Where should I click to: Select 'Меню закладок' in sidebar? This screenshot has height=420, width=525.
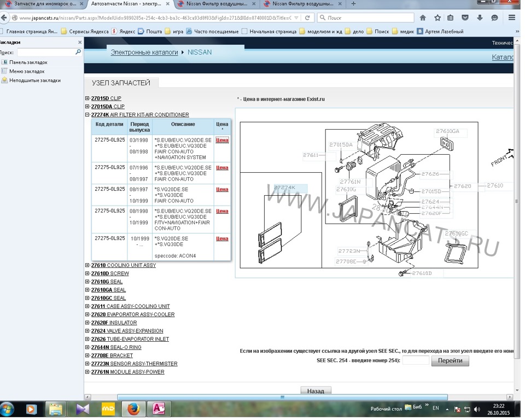pyautogui.click(x=23, y=71)
